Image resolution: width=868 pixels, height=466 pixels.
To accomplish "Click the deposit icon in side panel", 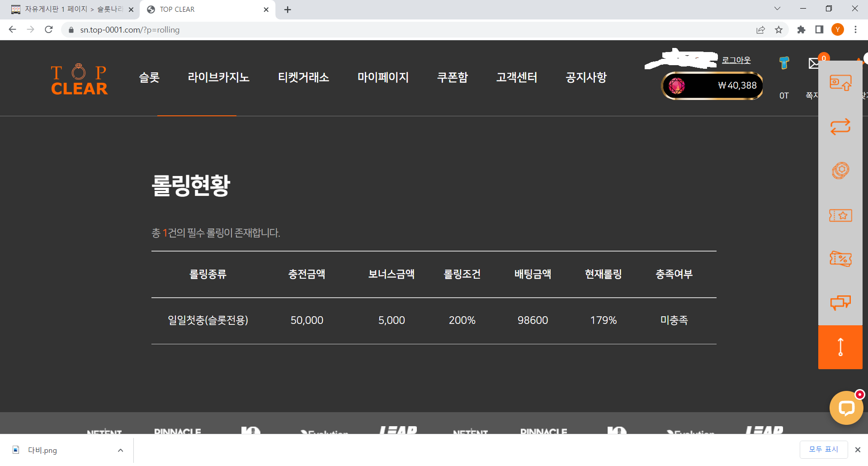I will click(x=840, y=83).
